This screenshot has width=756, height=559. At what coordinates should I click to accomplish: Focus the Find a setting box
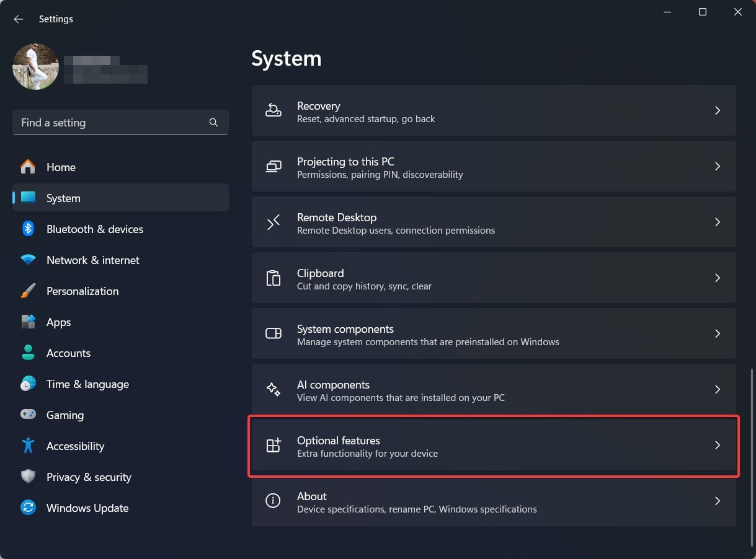tap(112, 123)
